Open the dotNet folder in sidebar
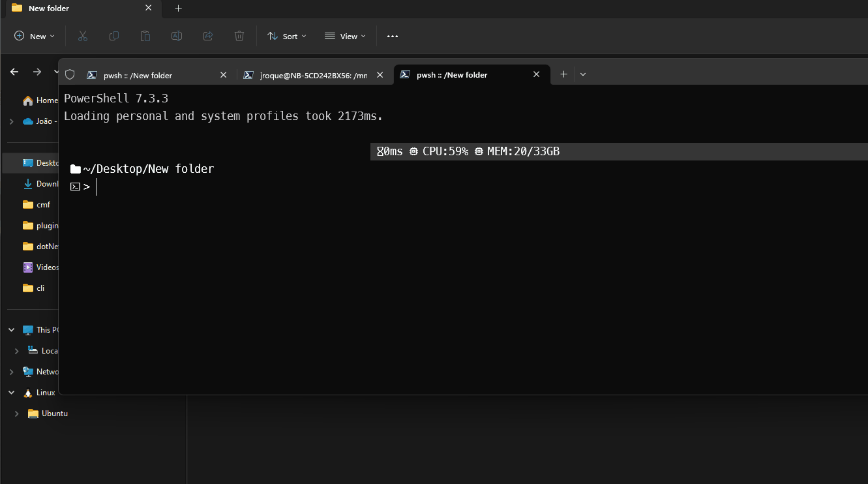Viewport: 868px width, 484px height. click(x=39, y=247)
